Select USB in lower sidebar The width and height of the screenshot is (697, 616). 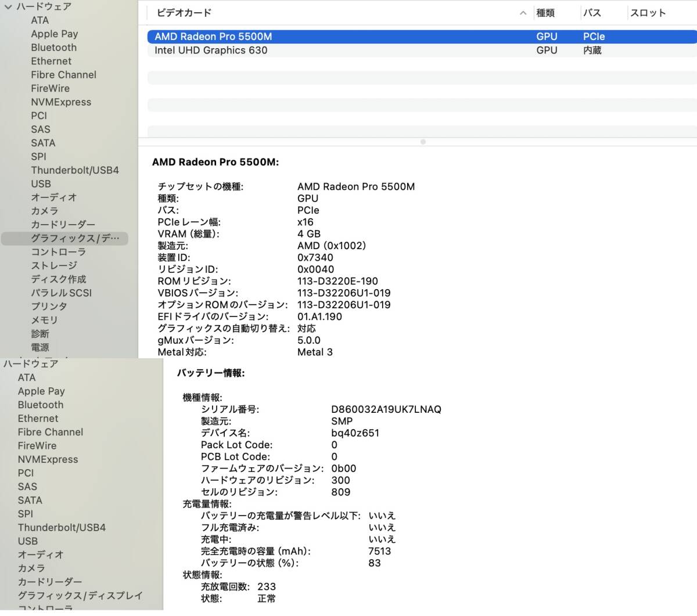[x=28, y=541]
